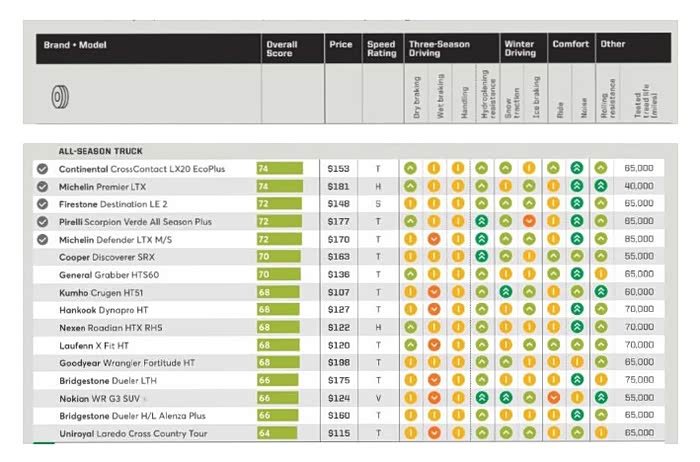Open the Hankook Dynapro HT entry
The width and height of the screenshot is (700, 462).
(x=104, y=310)
